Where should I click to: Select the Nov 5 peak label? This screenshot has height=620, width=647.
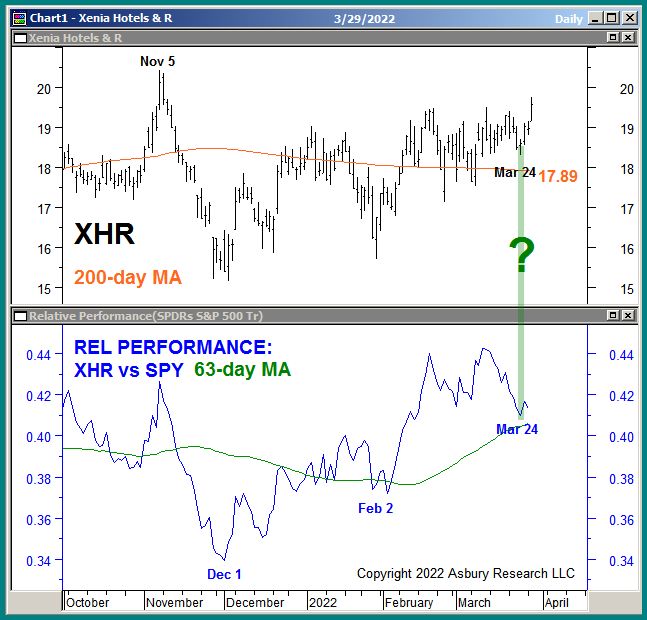point(157,61)
